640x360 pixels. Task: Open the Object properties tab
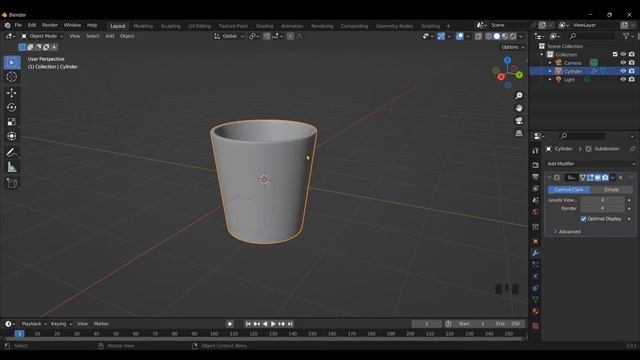[536, 242]
